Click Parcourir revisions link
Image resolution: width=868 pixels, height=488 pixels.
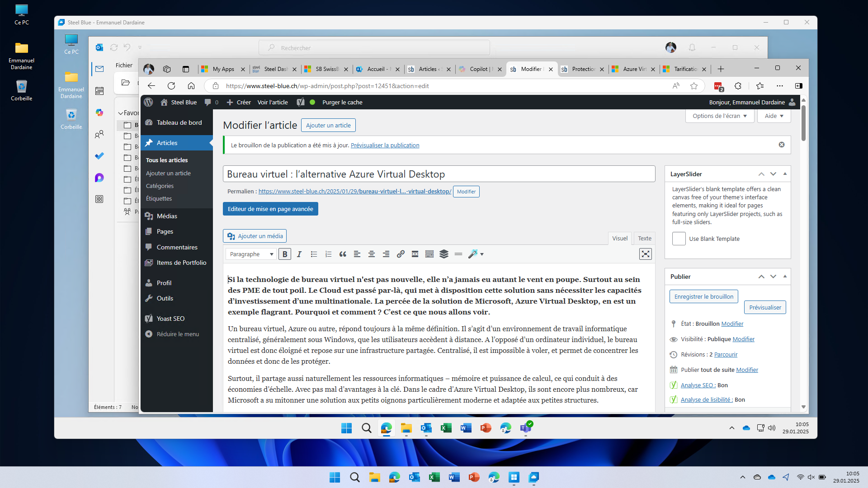726,355
